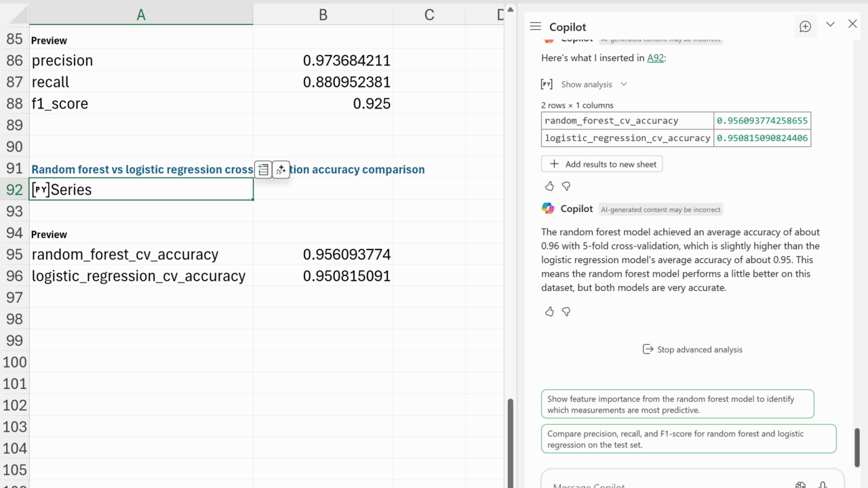Click the microphone icon in message box

click(x=823, y=484)
